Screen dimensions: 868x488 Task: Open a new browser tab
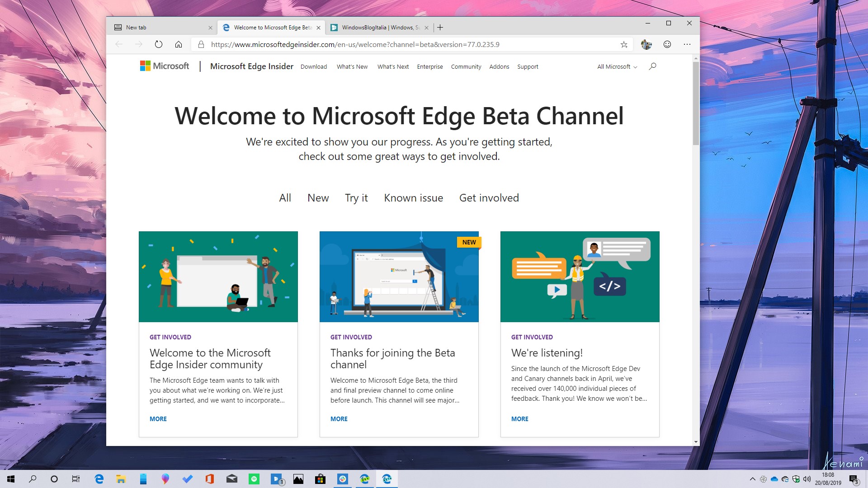tap(440, 28)
